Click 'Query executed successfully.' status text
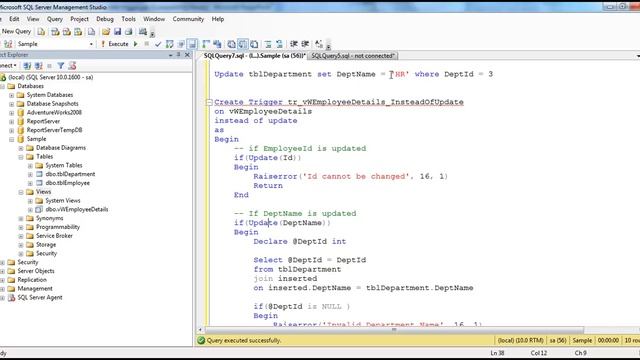Viewport: 640px width, 360px height. (244, 340)
